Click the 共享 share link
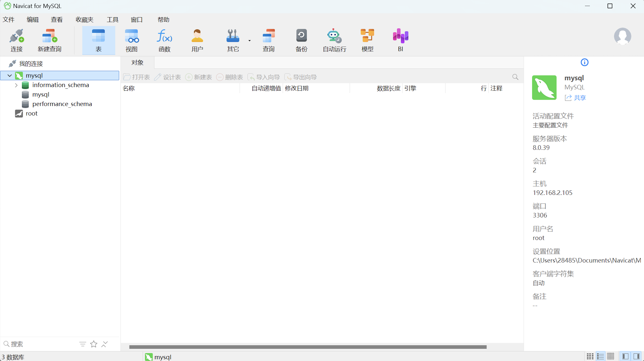This screenshot has width=644, height=361. tap(580, 98)
